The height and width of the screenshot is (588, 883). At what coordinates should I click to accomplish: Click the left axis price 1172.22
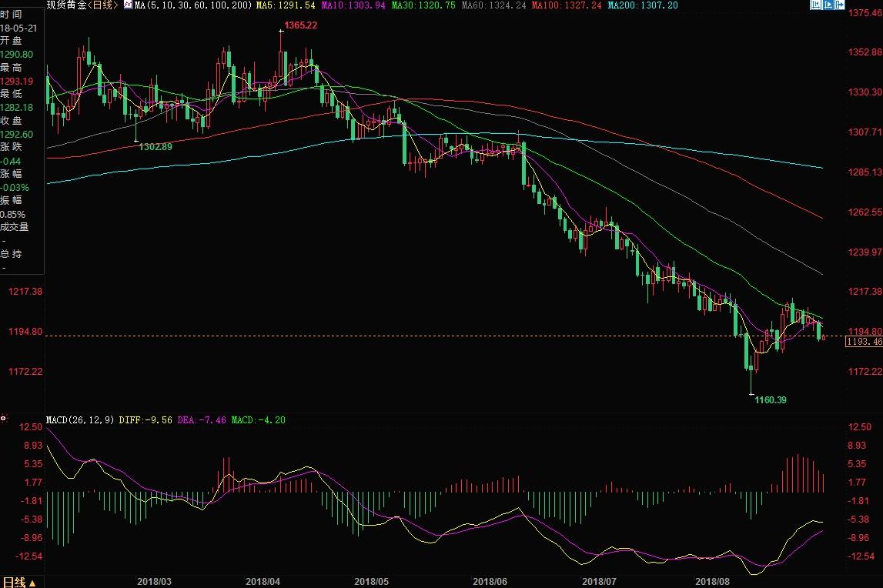tap(25, 372)
